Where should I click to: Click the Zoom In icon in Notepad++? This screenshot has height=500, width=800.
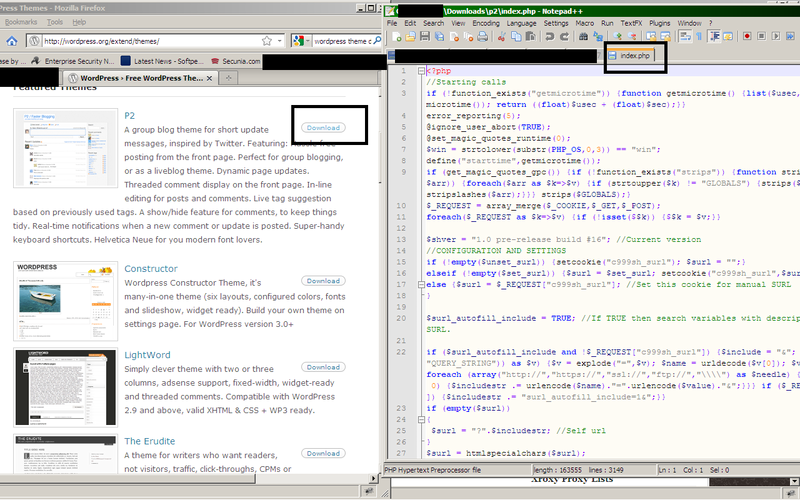[x=617, y=36]
